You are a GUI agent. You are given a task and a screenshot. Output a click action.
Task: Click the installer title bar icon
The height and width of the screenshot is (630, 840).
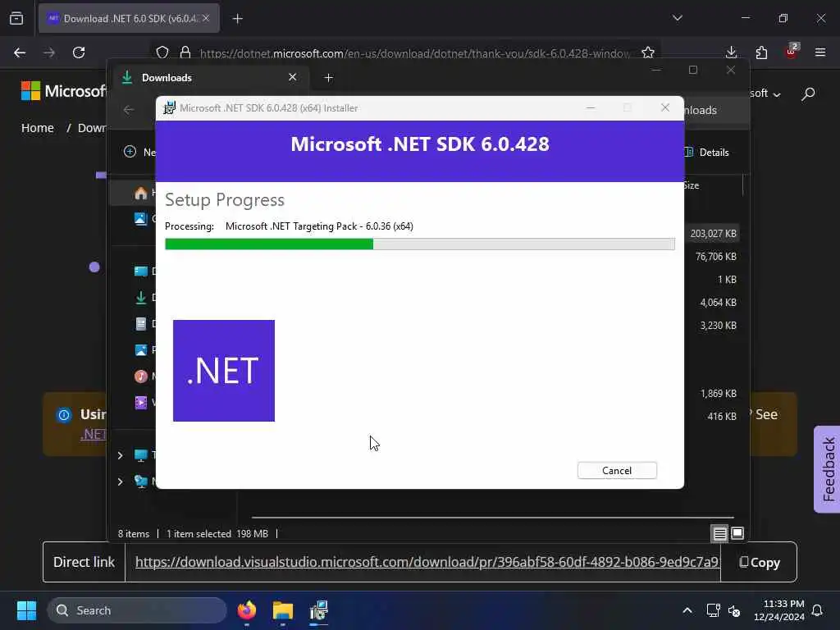click(x=169, y=107)
